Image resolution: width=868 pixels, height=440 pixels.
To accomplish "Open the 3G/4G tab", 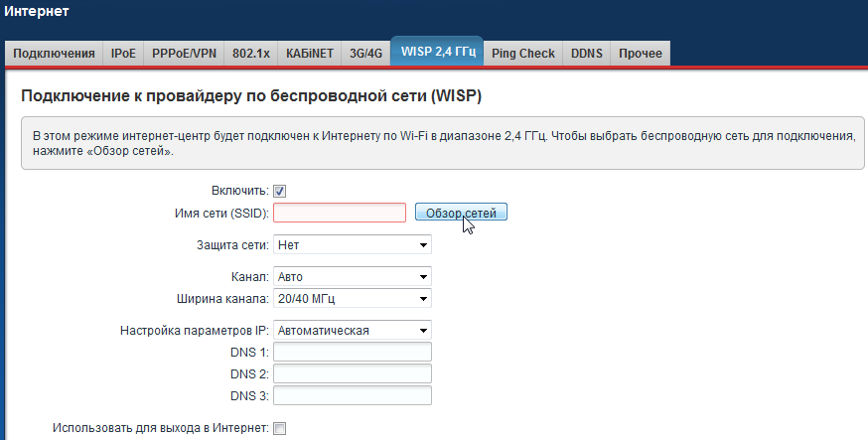I will tap(363, 53).
